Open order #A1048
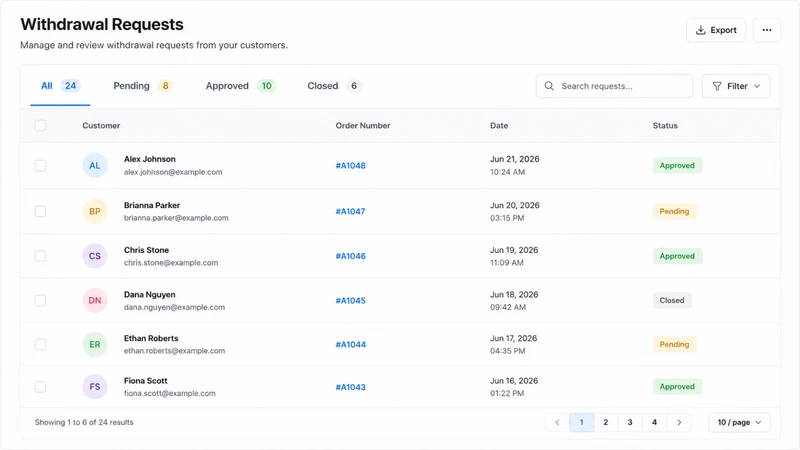Viewport: 800px width, 450px height. pyautogui.click(x=351, y=165)
